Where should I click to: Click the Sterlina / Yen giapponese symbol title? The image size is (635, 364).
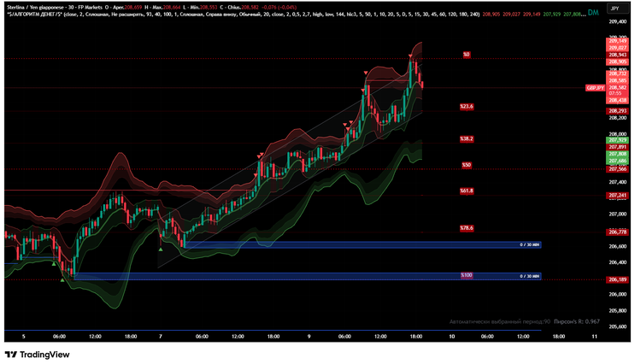pos(34,8)
